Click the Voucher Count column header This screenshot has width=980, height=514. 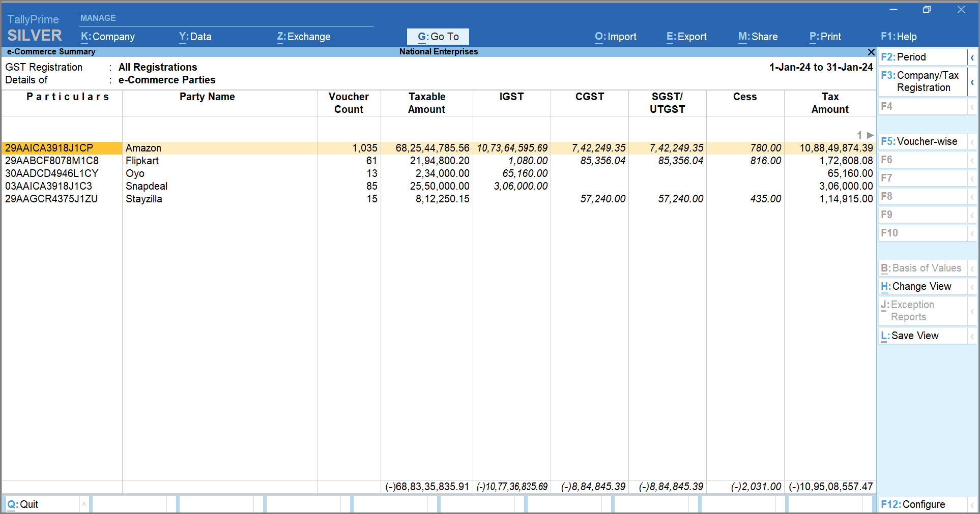pos(349,103)
